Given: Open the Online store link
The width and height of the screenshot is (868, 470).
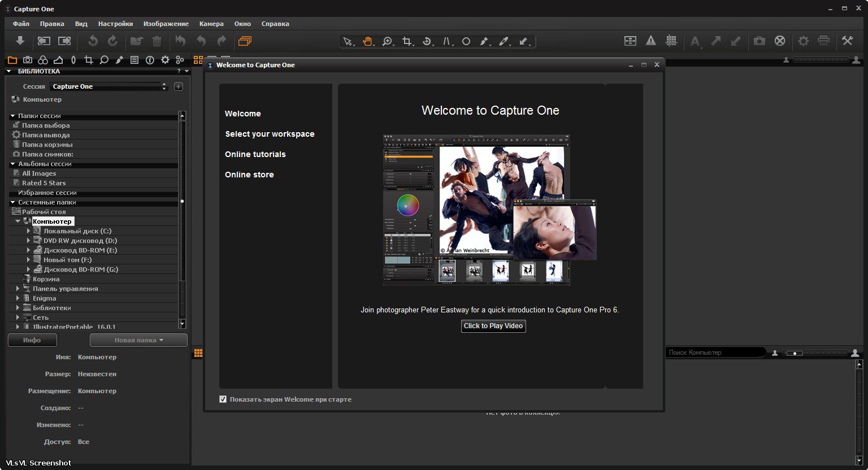Looking at the screenshot, I should point(249,175).
